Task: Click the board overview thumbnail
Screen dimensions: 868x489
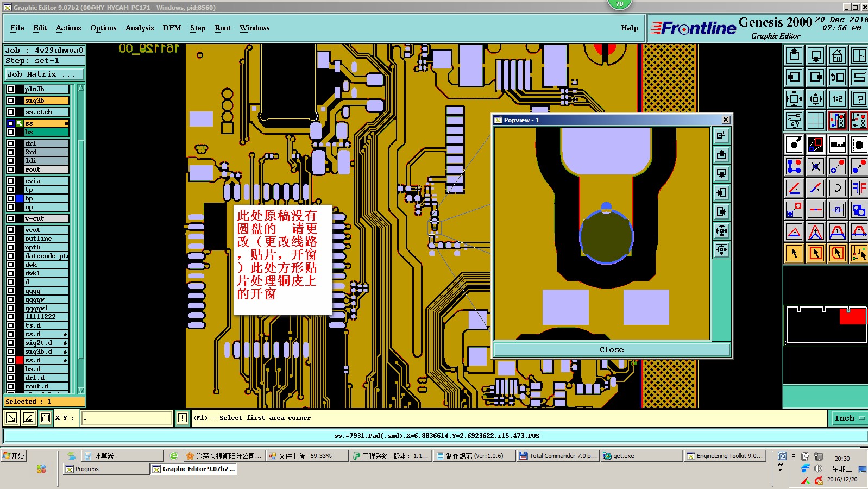Action: coord(826,325)
